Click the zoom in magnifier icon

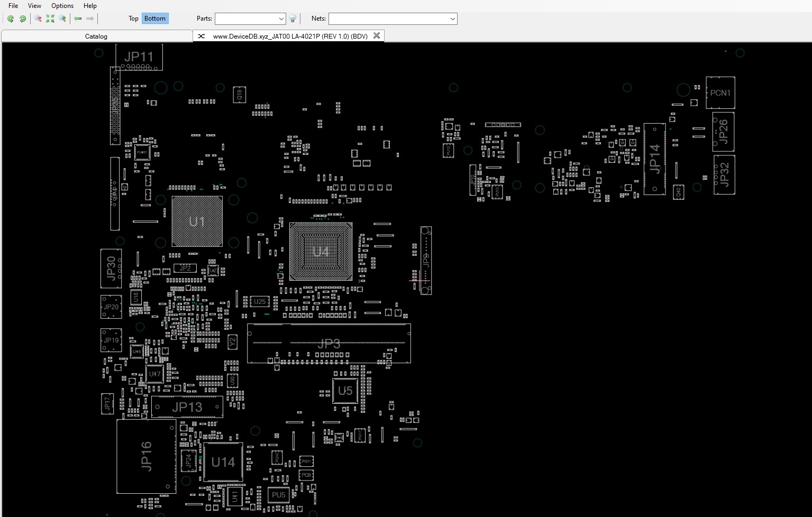(62, 19)
